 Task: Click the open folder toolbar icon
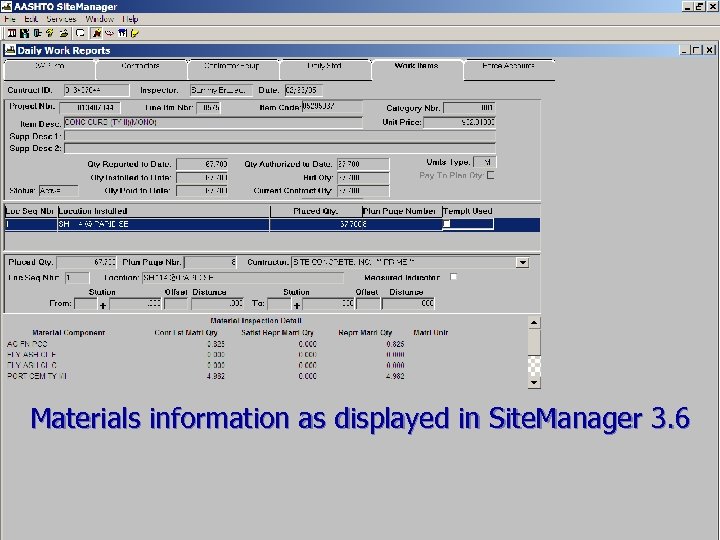click(x=64, y=33)
